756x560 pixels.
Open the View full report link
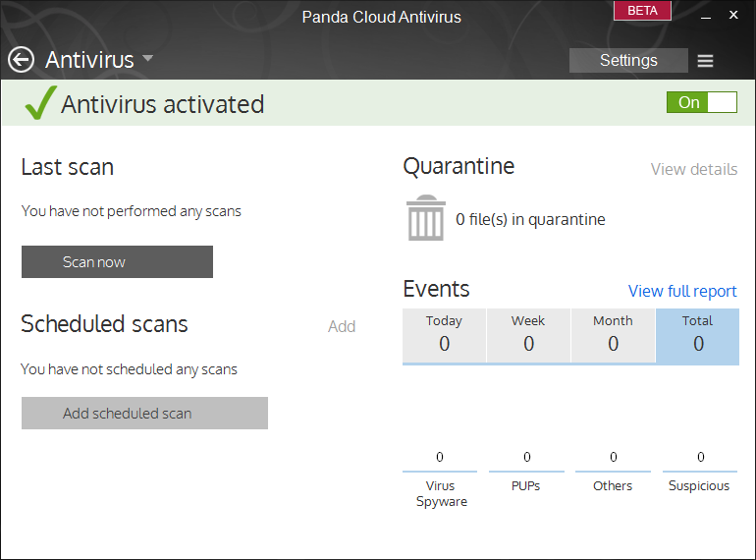[682, 292]
